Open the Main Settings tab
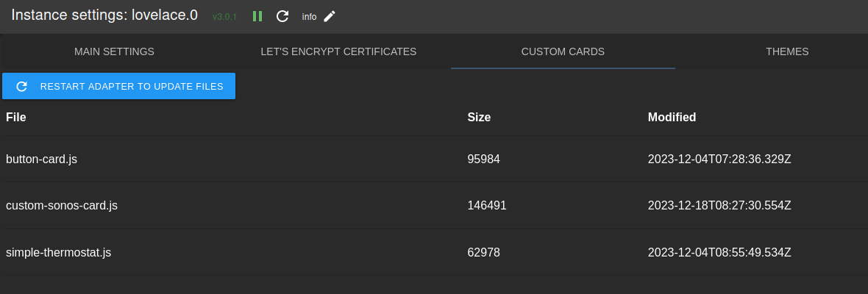 coord(114,51)
